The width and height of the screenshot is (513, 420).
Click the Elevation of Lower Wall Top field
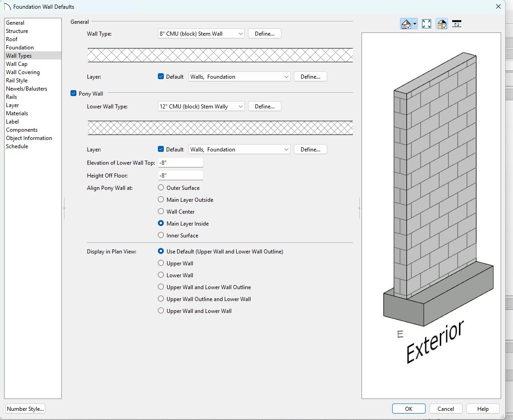(x=181, y=162)
